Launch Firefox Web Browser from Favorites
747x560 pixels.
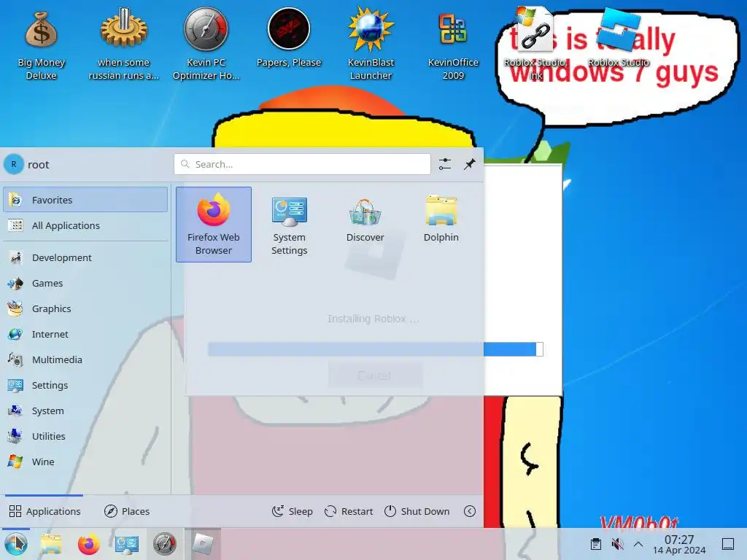click(214, 225)
